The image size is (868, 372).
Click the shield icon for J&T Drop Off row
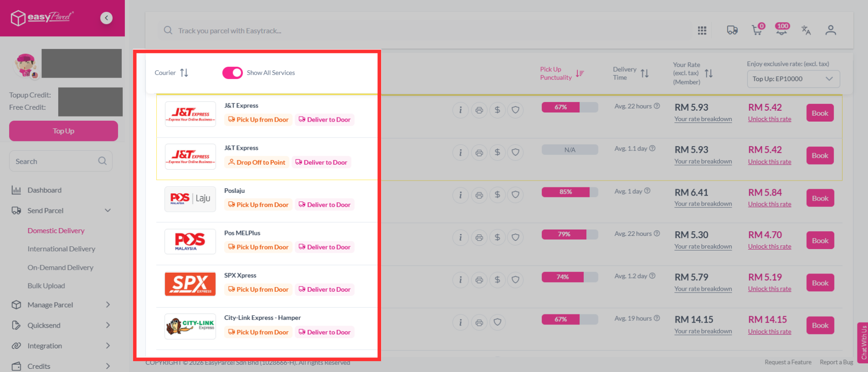(x=516, y=153)
